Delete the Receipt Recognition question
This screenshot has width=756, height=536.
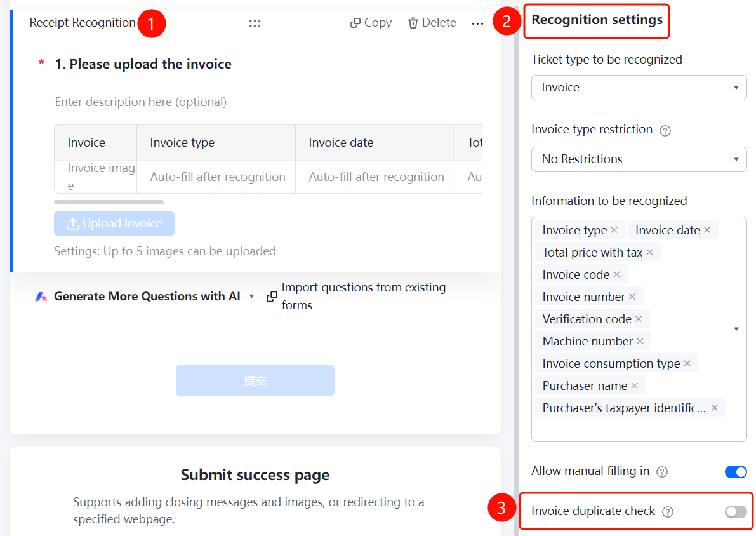[x=432, y=23]
